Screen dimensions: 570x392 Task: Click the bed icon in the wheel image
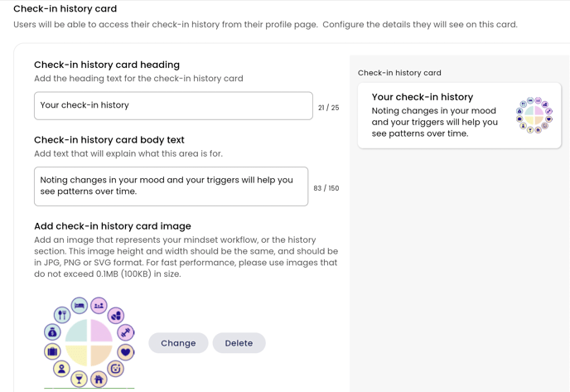coord(80,306)
